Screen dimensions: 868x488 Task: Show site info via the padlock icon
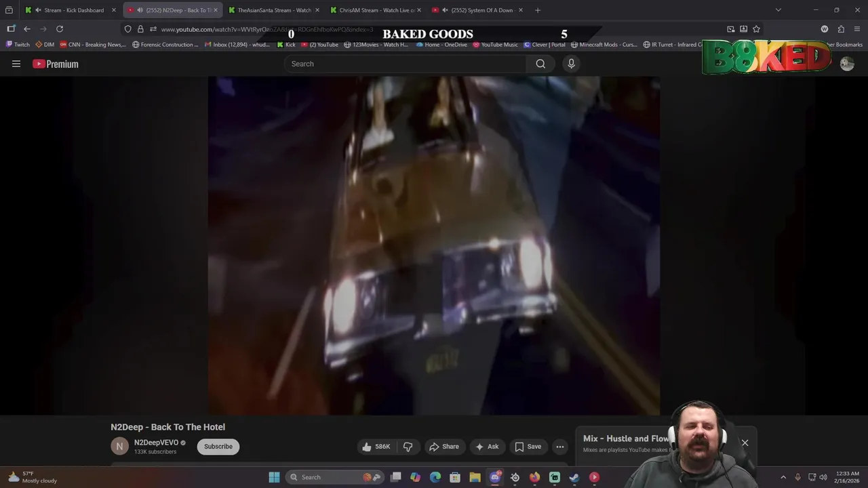click(140, 29)
